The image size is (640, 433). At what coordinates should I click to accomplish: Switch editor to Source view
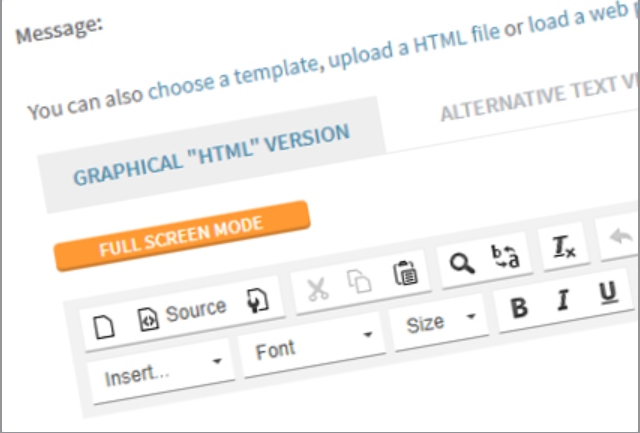(x=182, y=313)
